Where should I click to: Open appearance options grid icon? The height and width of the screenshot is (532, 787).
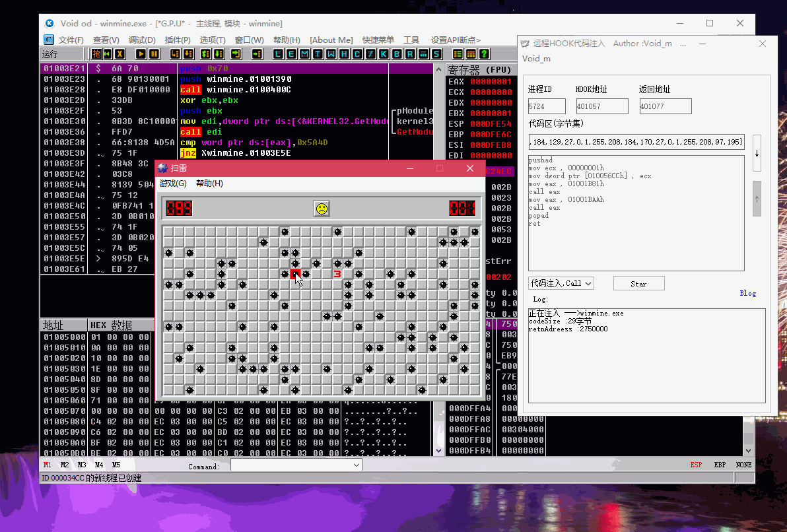click(471, 53)
